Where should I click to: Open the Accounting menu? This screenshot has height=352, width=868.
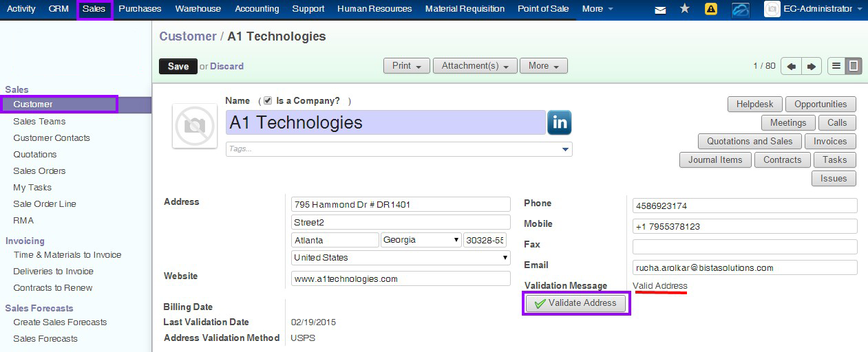pyautogui.click(x=257, y=9)
